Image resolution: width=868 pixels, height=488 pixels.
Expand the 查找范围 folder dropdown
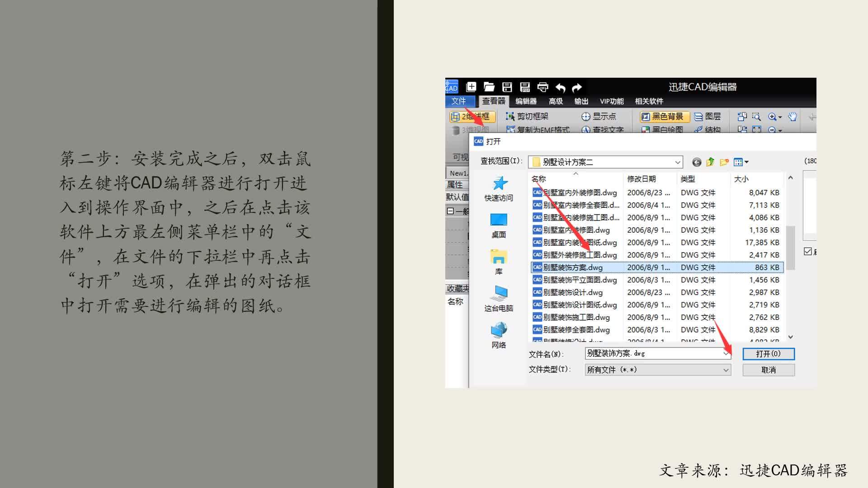pos(678,162)
